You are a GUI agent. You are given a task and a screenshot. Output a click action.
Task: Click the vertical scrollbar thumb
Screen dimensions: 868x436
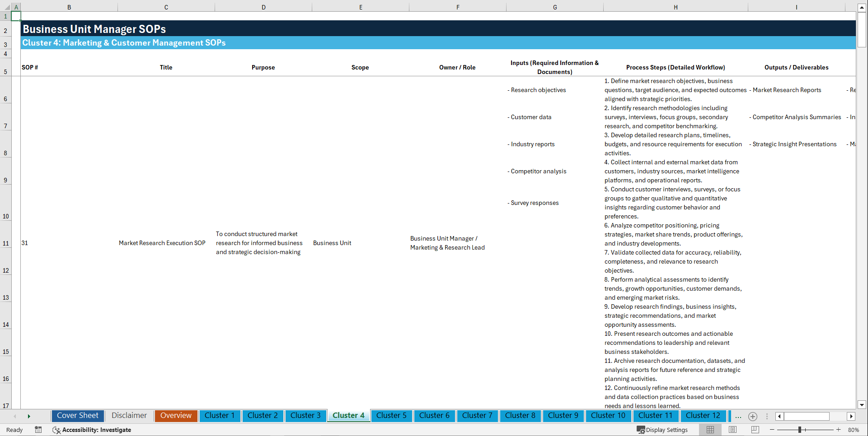click(862, 29)
